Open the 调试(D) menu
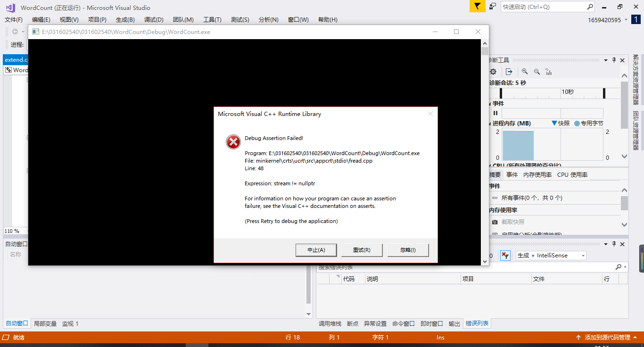This screenshot has height=347, width=644. [x=154, y=20]
